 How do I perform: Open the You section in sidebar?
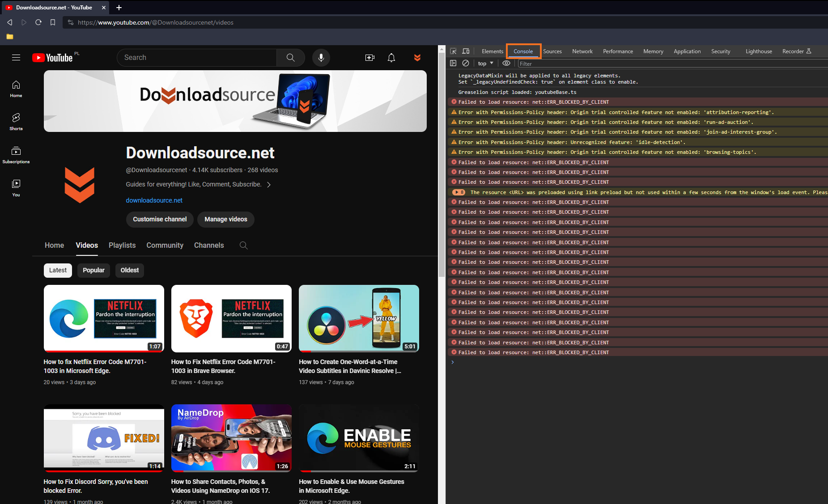click(x=16, y=188)
